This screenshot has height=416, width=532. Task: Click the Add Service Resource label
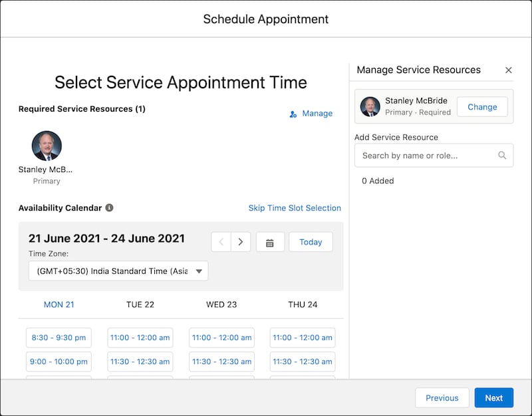click(396, 138)
